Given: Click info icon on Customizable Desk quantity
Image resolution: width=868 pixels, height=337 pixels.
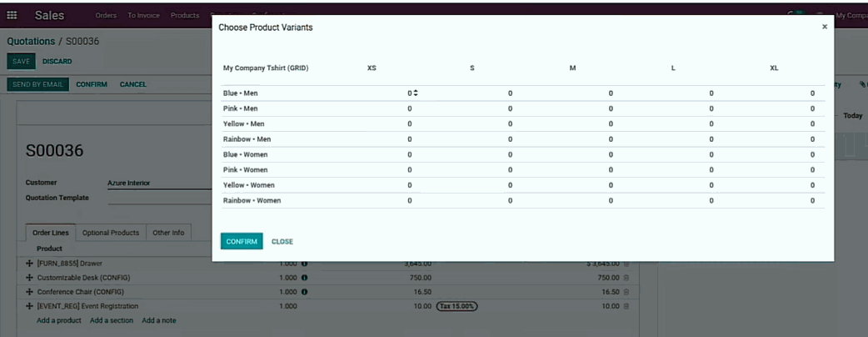Looking at the screenshot, I should pos(304,278).
